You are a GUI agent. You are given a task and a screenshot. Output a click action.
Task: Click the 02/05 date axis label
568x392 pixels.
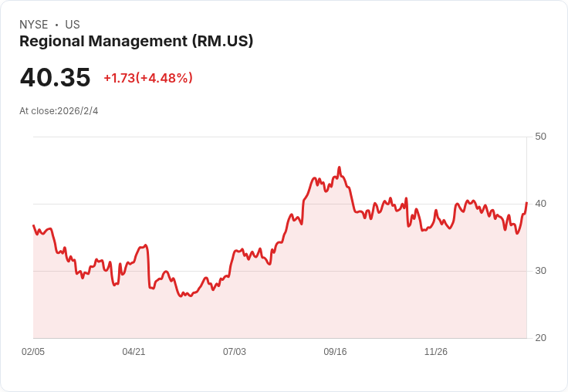pyautogui.click(x=33, y=352)
